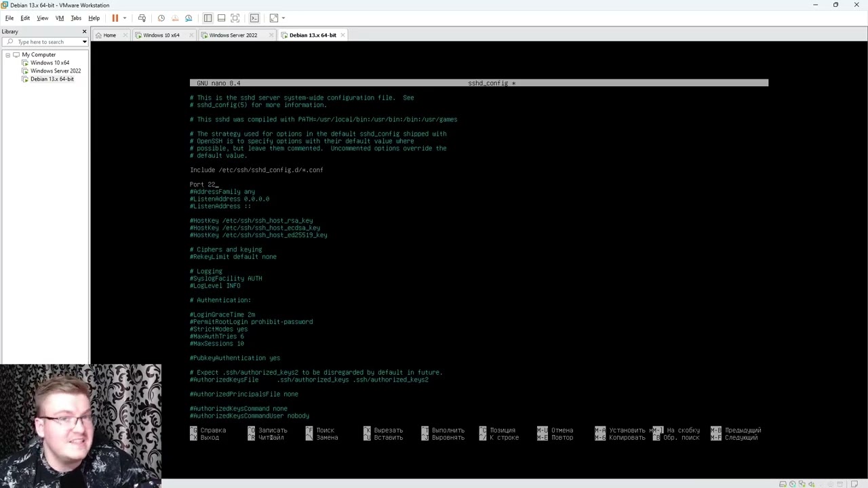
Task: Click the '#PubkeyAuthentication yes' line
Action: point(235,358)
